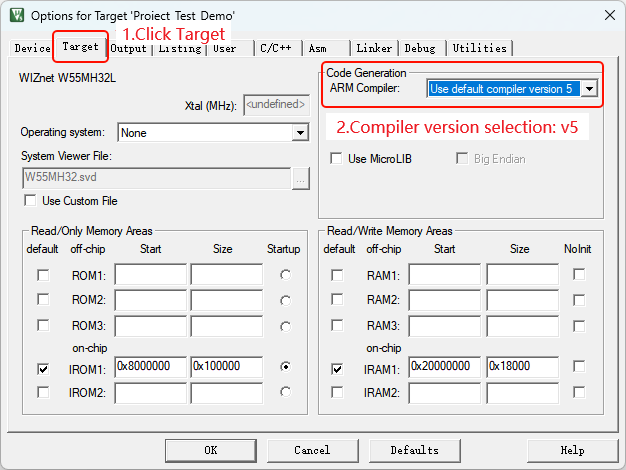Check the IRAM2 default checkbox
Image resolution: width=626 pixels, height=470 pixels.
pos(337,392)
